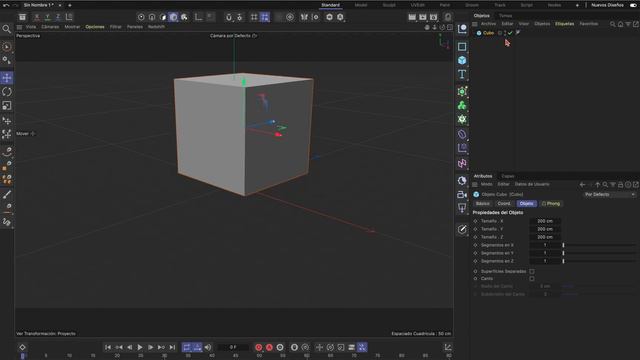Click the Tamaño X value field
Screen dimensions: 640x360
point(545,221)
